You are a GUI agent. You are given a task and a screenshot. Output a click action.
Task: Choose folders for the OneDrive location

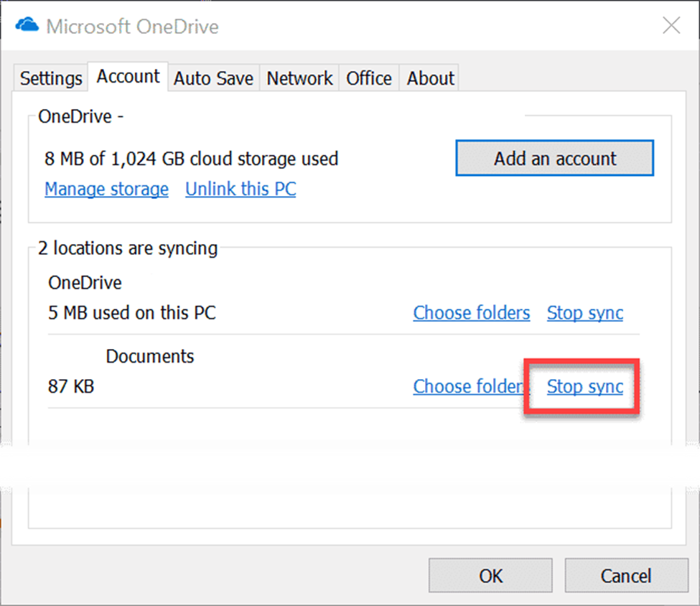471,312
